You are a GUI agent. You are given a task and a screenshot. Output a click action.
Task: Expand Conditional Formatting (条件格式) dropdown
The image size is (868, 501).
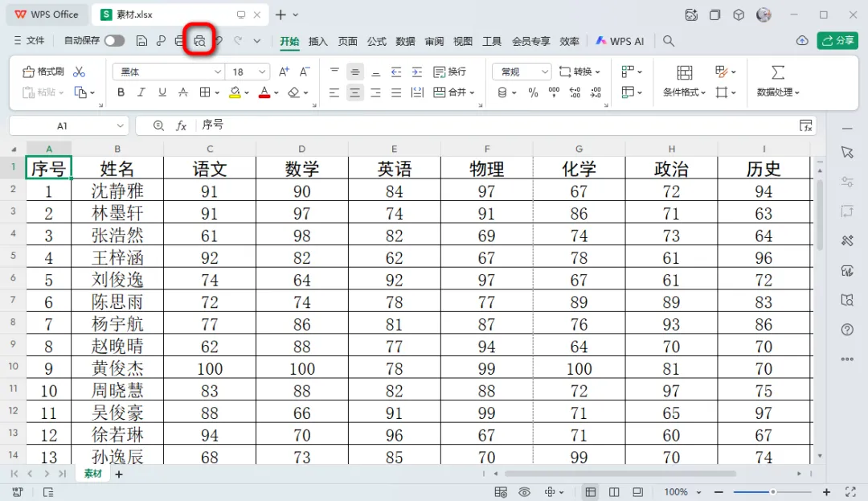(x=703, y=92)
